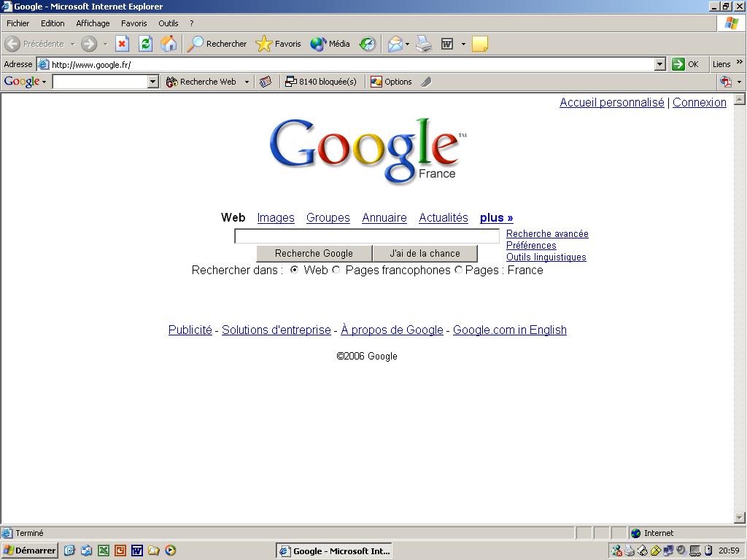
Task: Launch PowerPoint from the quick launch bar
Action: 120,551
